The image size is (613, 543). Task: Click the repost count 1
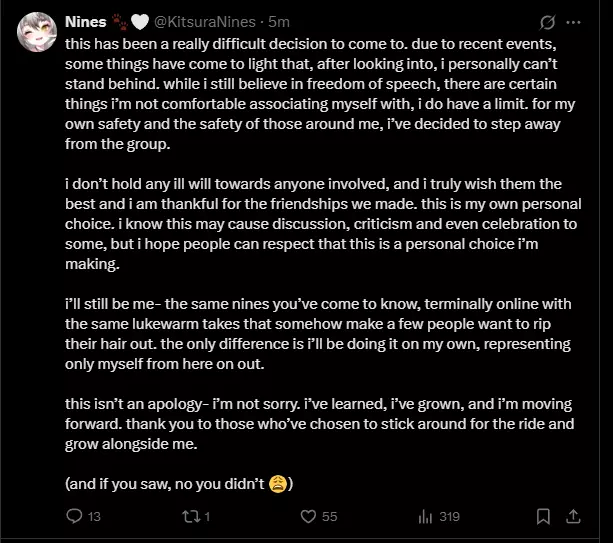point(207,517)
